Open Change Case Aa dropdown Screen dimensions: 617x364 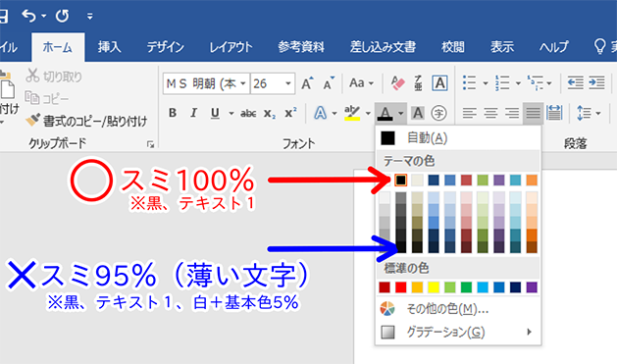[361, 83]
